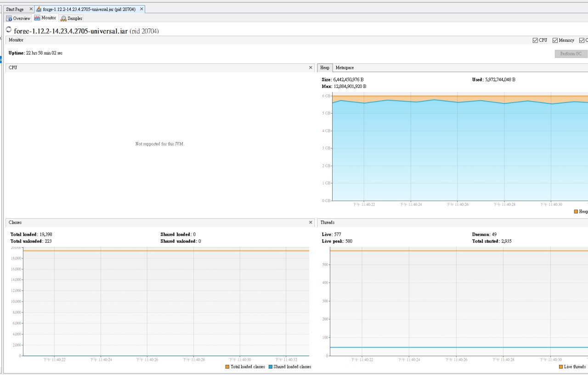The height and width of the screenshot is (375, 588).
Task: Uncheck the Memory checkbox
Action: point(555,40)
